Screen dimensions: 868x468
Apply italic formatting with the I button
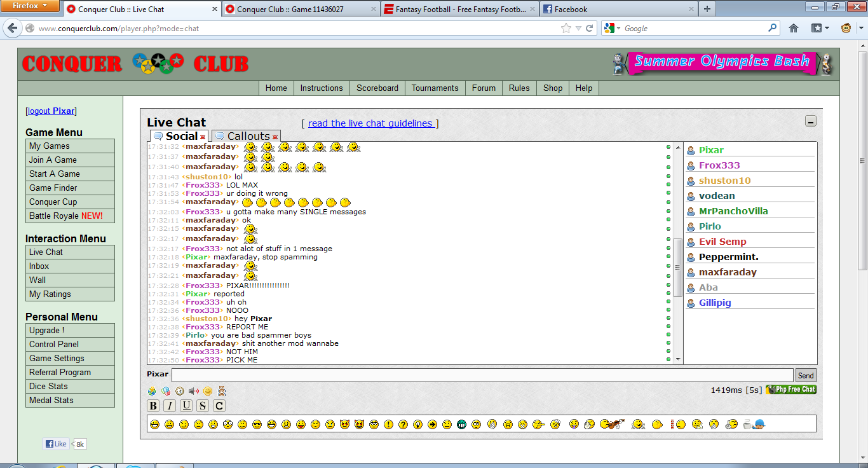tap(170, 406)
